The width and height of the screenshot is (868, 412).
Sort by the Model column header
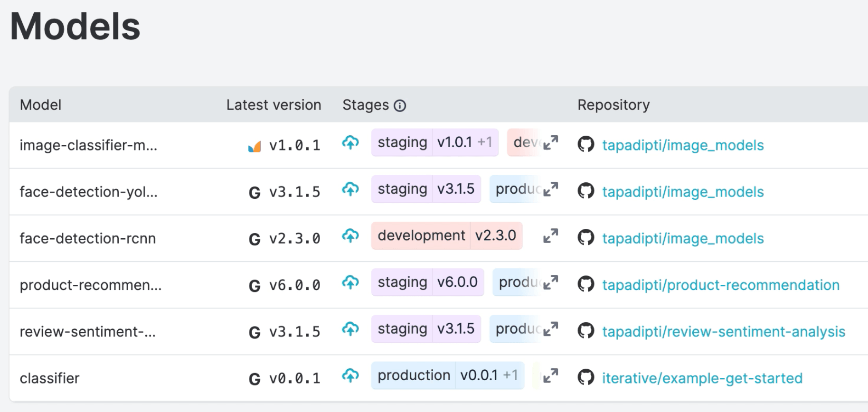point(40,105)
